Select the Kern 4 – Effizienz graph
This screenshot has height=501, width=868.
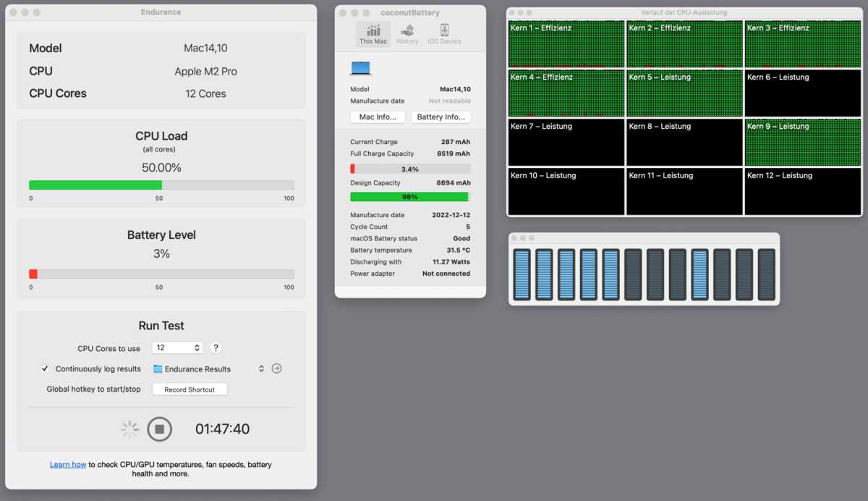(566, 93)
